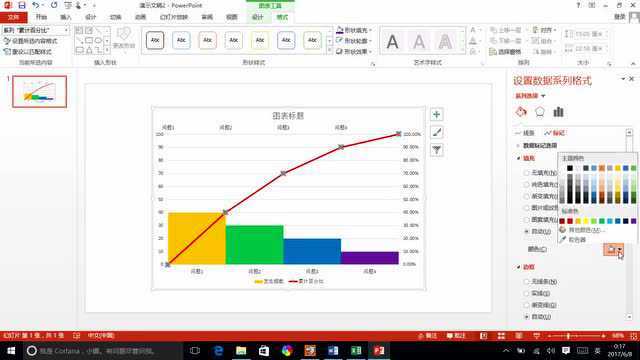
Task: Switch to slide sorter view in status bar
Action: (501, 336)
